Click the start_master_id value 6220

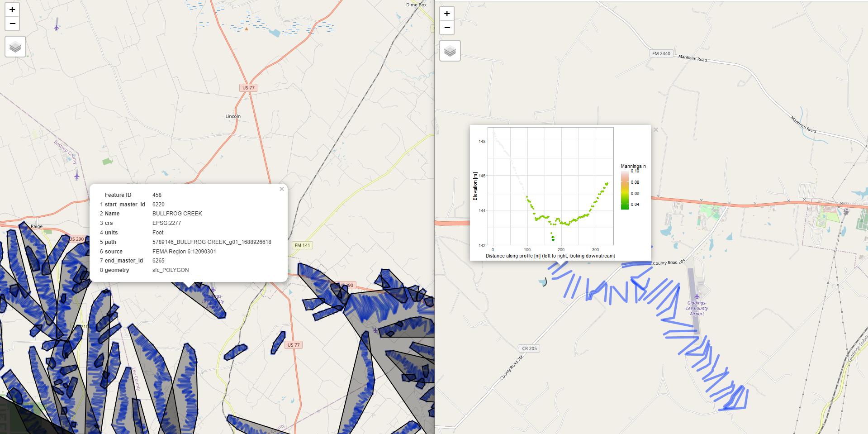pos(158,205)
